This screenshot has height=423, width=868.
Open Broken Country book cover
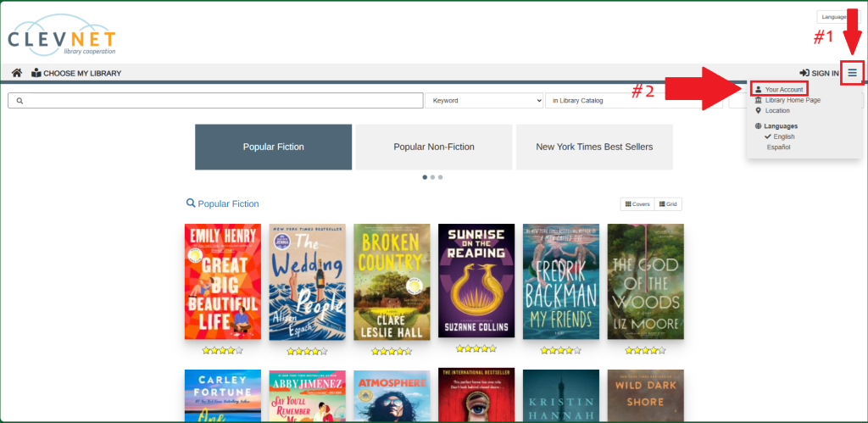(x=392, y=282)
